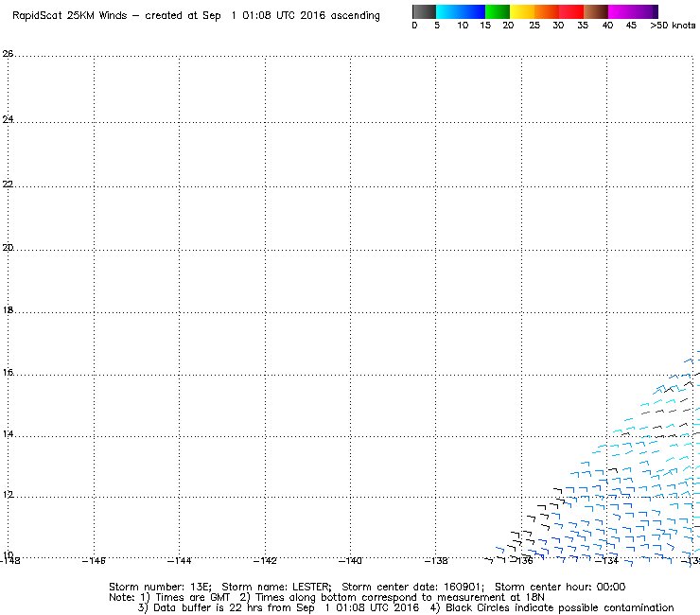Click the 'Storm name: LESTER' text

tap(277, 587)
